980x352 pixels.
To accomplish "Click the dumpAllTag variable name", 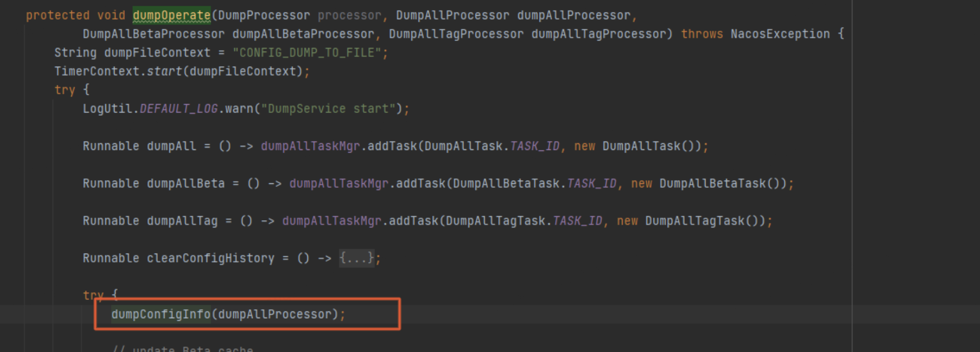I will (182, 221).
